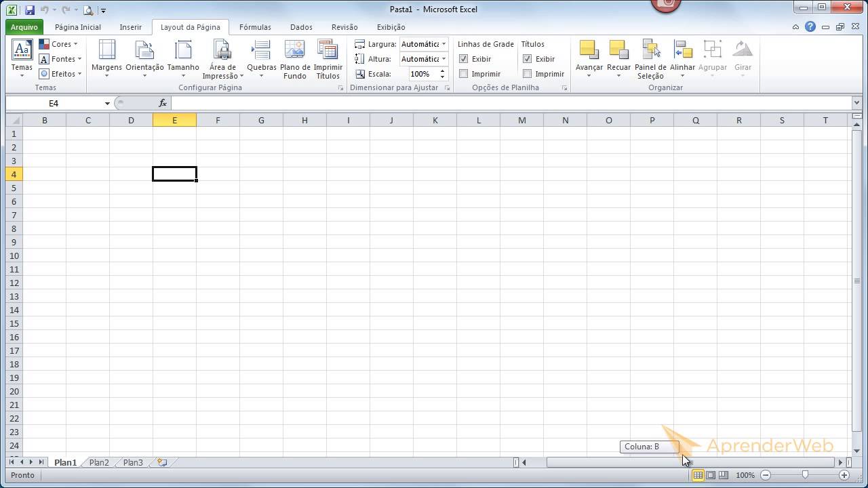Click the zoom slider handle
The image size is (868, 488).
[805, 475]
